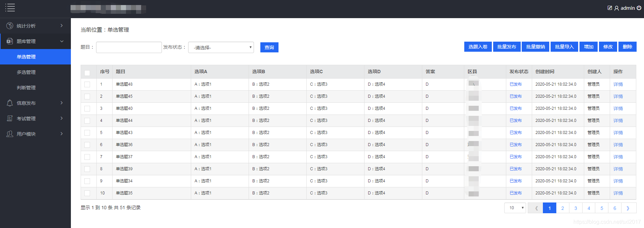Check the select-all checkbox in table header
The image size is (644, 228).
point(87,73)
